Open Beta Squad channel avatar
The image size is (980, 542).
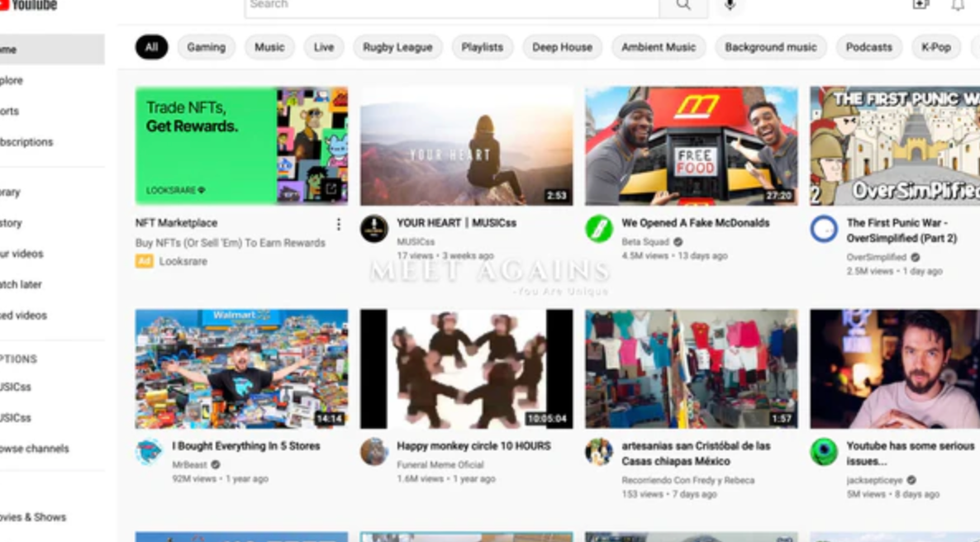click(599, 228)
